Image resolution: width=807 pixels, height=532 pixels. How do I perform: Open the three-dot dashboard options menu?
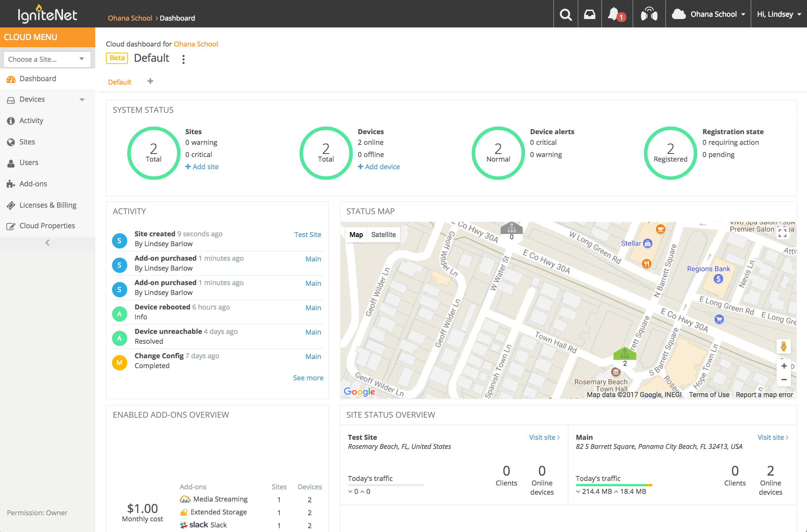click(183, 59)
